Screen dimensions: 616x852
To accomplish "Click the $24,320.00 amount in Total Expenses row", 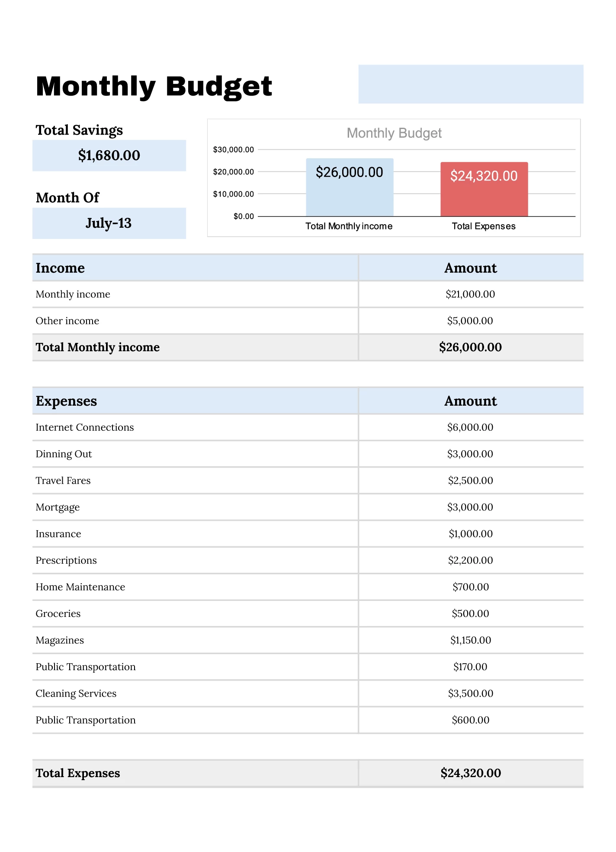I will pos(470,773).
